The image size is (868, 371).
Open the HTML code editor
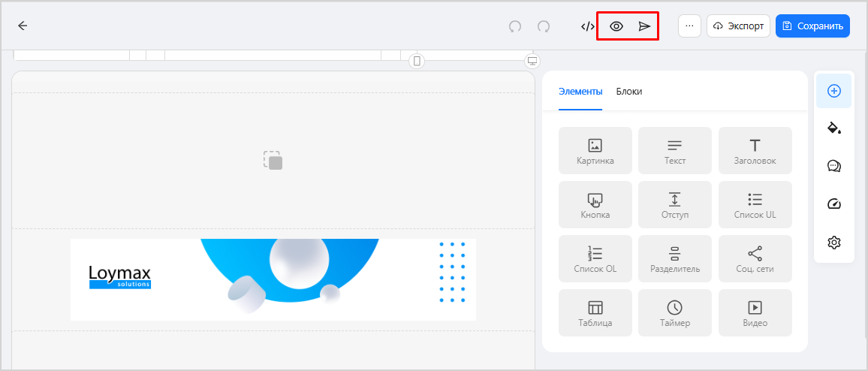pos(588,26)
